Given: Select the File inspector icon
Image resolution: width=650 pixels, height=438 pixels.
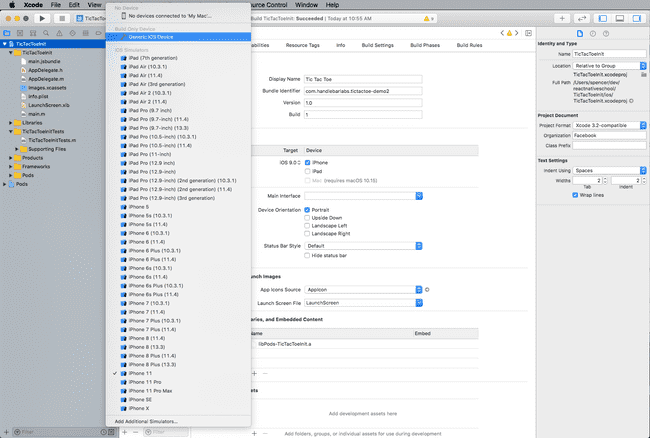Looking at the screenshot, I should 580,34.
